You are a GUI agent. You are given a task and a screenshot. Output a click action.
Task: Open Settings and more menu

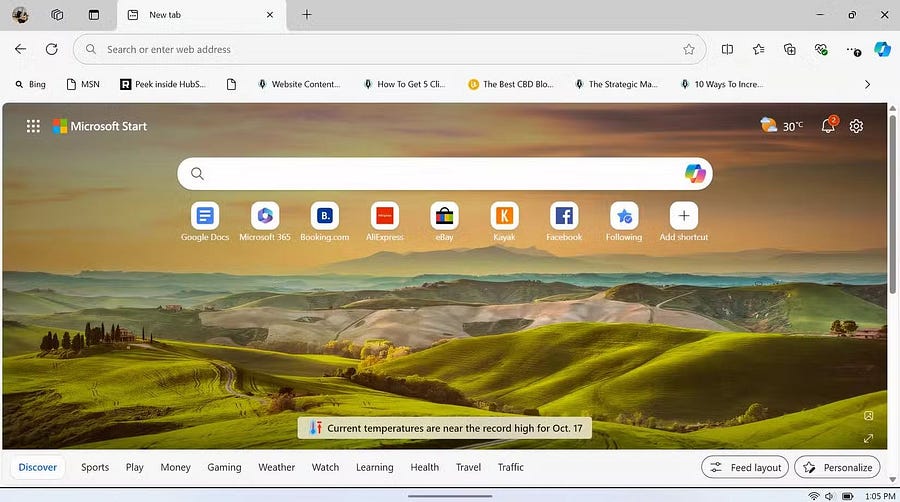pos(852,49)
